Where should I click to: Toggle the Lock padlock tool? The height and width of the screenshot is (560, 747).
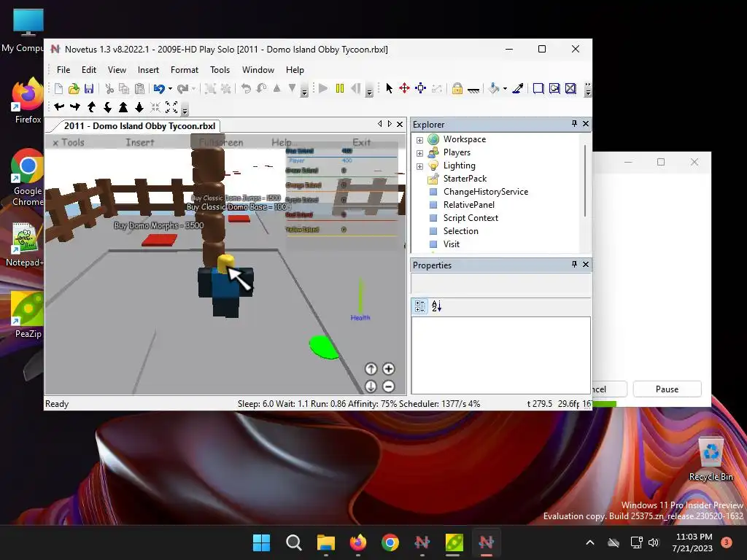point(457,88)
